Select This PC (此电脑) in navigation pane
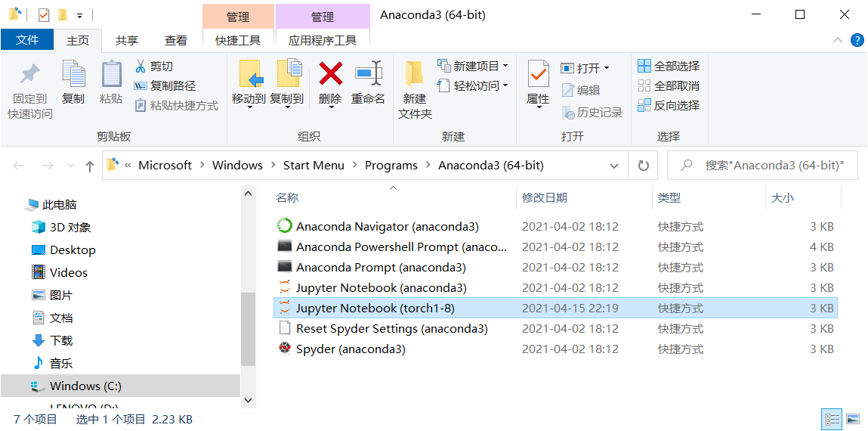The height and width of the screenshot is (431, 868). tap(51, 204)
